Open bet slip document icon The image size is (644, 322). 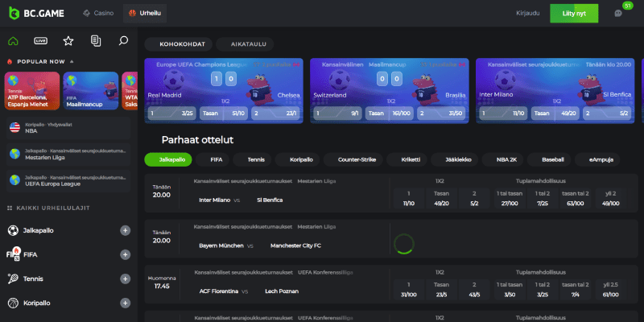[x=96, y=41]
